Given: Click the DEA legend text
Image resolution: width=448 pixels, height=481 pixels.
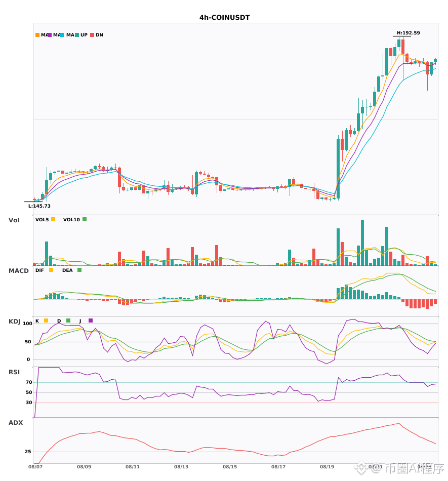Looking at the screenshot, I should coord(67,270).
